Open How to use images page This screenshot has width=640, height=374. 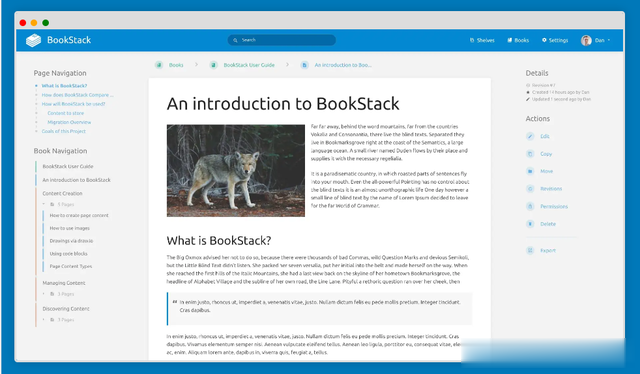(69, 228)
